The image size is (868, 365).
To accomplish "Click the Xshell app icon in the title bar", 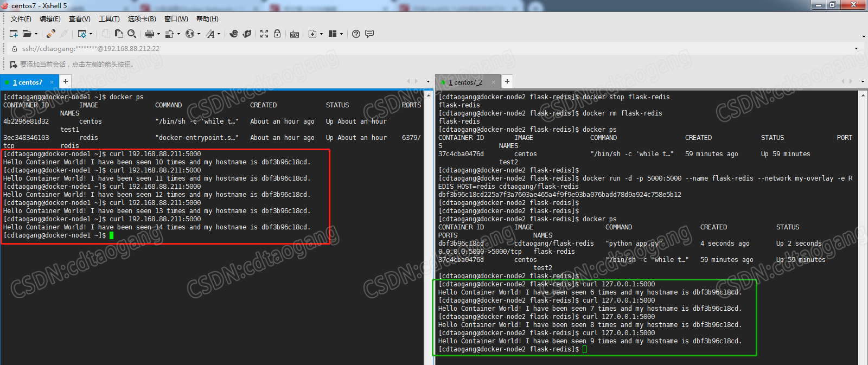I will [x=5, y=5].
